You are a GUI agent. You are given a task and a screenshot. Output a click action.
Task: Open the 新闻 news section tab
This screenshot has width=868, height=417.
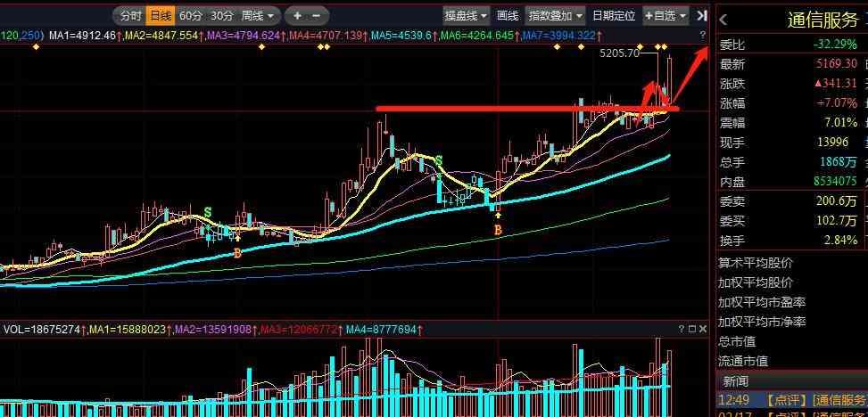(737, 380)
